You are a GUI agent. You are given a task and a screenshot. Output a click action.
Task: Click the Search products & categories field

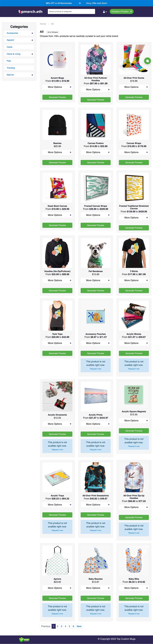[x=71, y=11]
